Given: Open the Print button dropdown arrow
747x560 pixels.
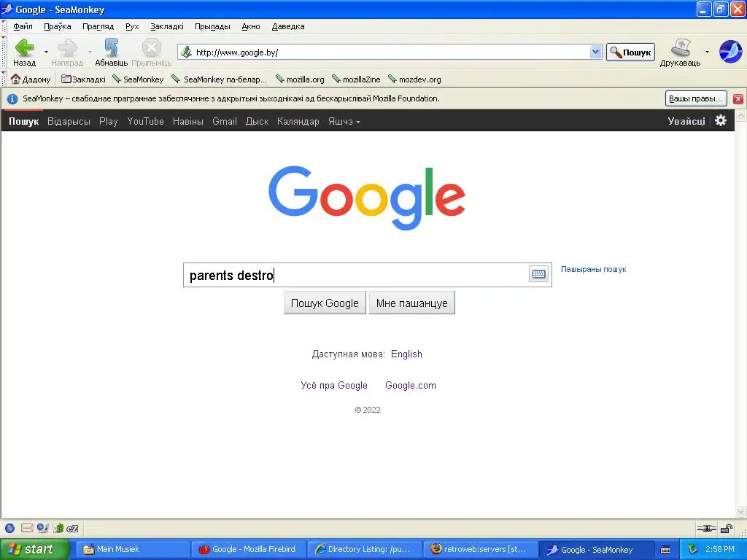Looking at the screenshot, I should 707,52.
